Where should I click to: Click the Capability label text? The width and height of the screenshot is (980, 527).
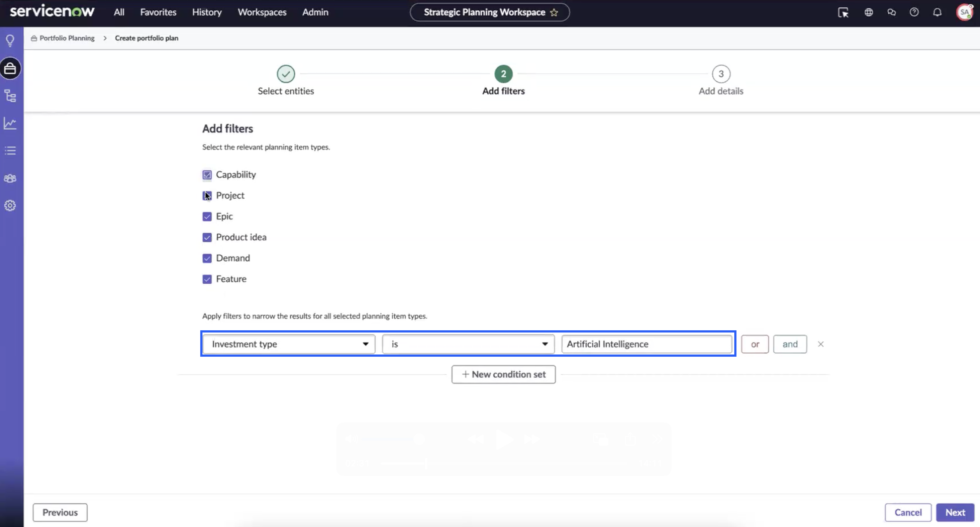[236, 174]
